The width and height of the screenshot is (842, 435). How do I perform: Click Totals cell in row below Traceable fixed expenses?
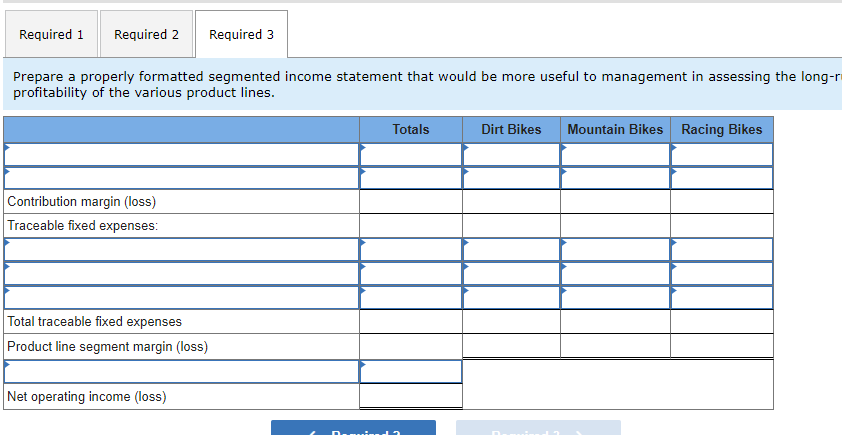coord(411,250)
